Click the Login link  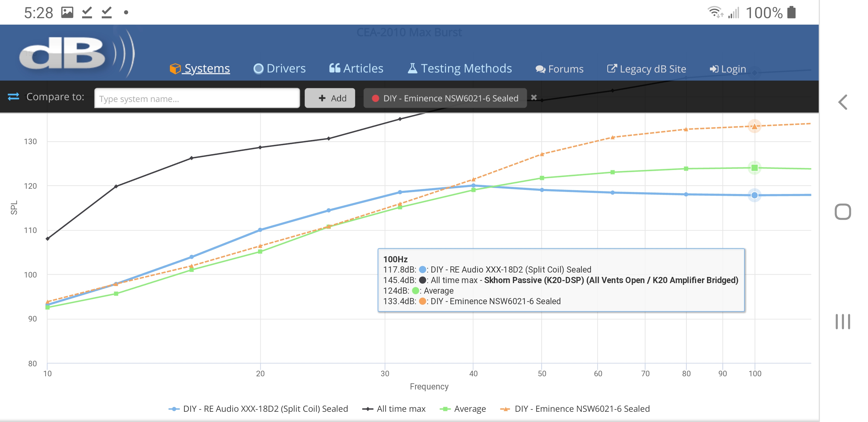(x=728, y=69)
